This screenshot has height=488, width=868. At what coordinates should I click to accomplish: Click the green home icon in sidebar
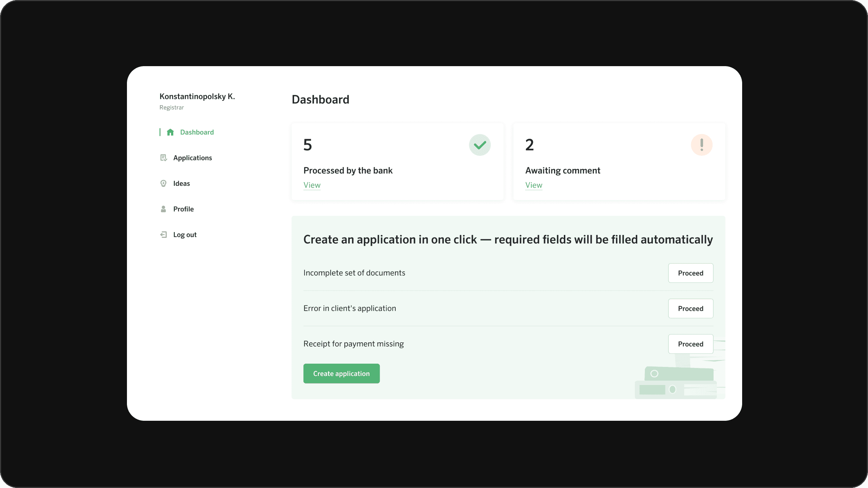tap(170, 132)
